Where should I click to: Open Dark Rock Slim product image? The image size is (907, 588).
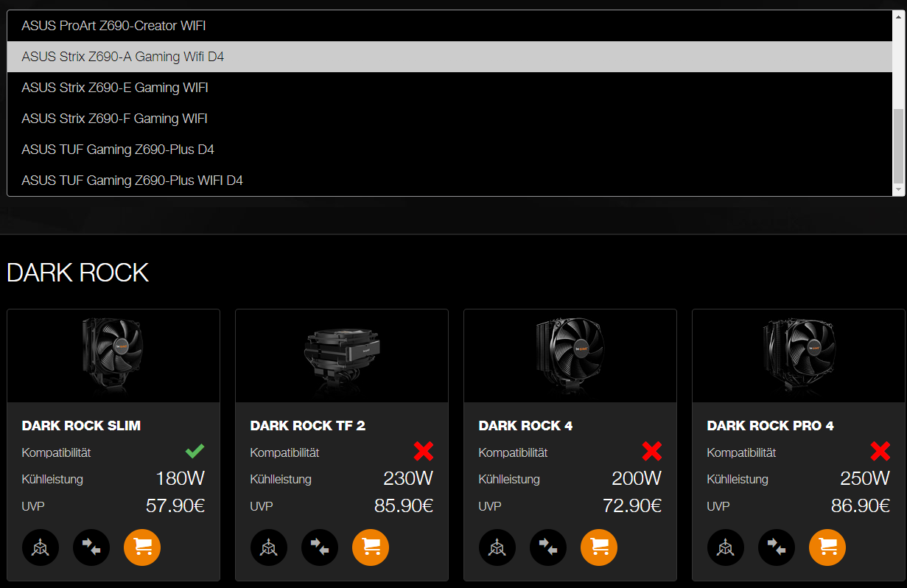point(113,356)
